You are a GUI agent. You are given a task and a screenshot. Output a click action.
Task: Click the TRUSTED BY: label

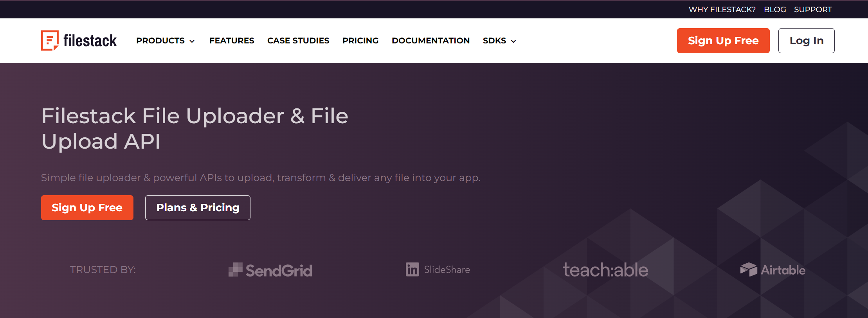point(103,269)
